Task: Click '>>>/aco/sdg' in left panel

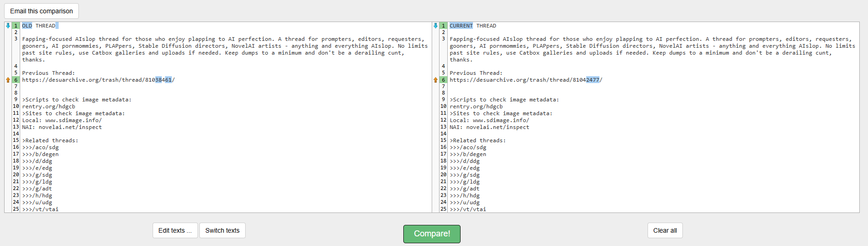Action: tap(40, 147)
